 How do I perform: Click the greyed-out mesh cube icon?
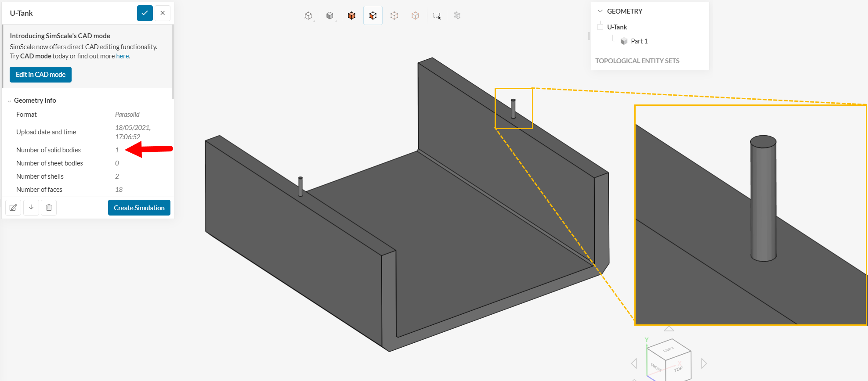[x=457, y=16]
